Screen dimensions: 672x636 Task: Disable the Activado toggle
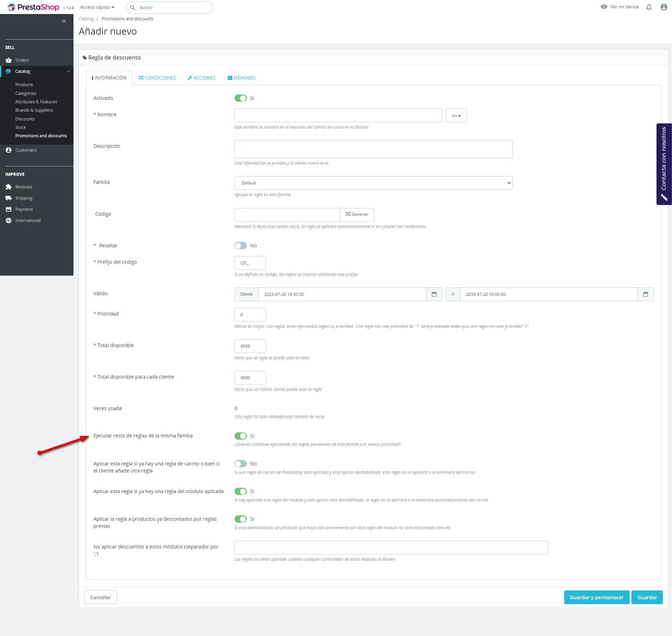(240, 98)
